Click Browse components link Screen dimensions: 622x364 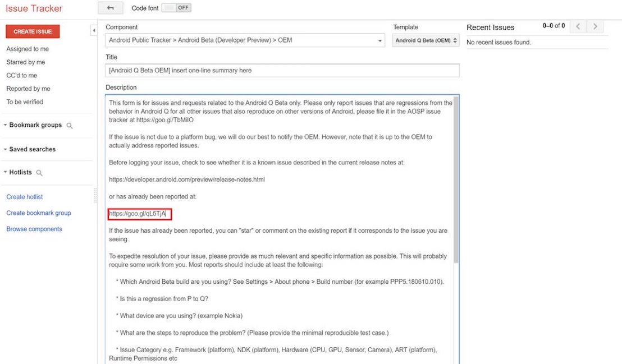pos(34,229)
